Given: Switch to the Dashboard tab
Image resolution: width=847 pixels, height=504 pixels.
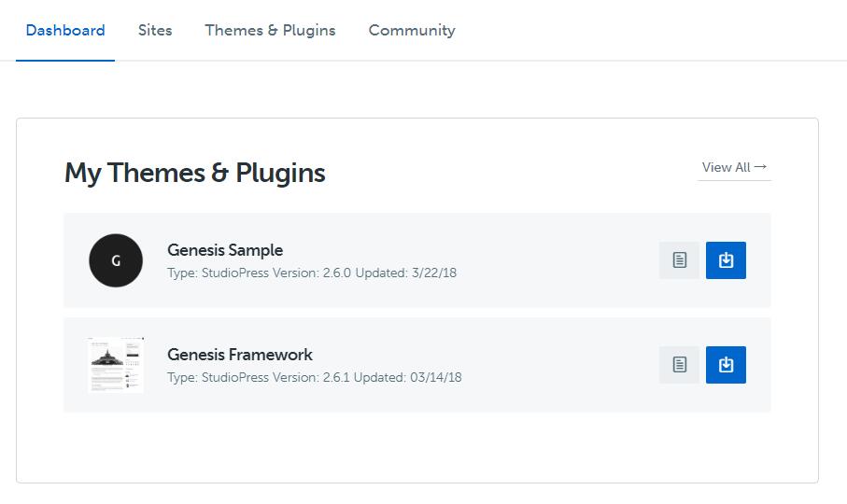Looking at the screenshot, I should [65, 30].
